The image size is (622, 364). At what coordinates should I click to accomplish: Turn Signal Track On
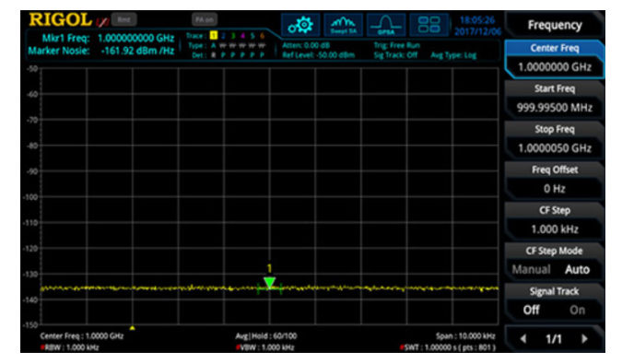point(577,310)
